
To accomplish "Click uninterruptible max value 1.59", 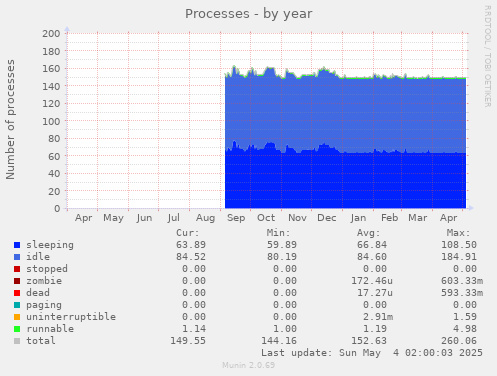I will click(x=465, y=317).
